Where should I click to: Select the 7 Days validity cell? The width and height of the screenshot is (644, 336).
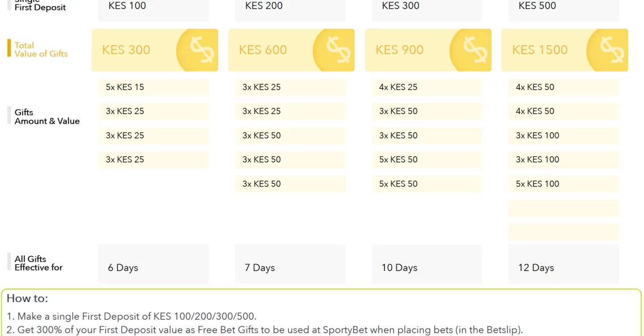(290, 264)
